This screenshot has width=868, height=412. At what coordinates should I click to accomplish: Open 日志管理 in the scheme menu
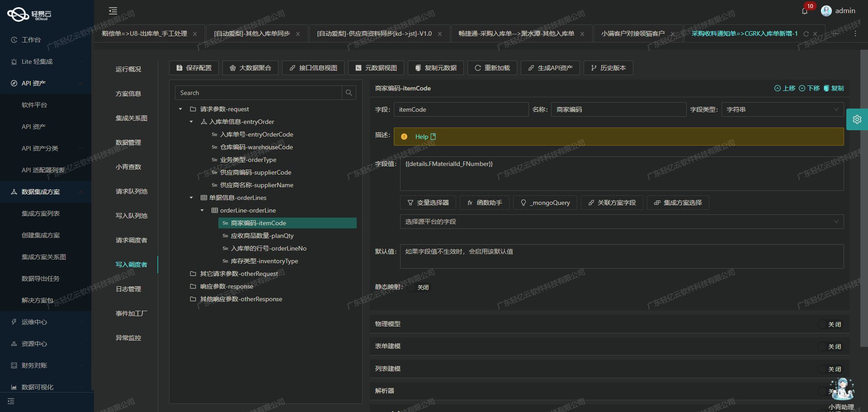(x=128, y=289)
